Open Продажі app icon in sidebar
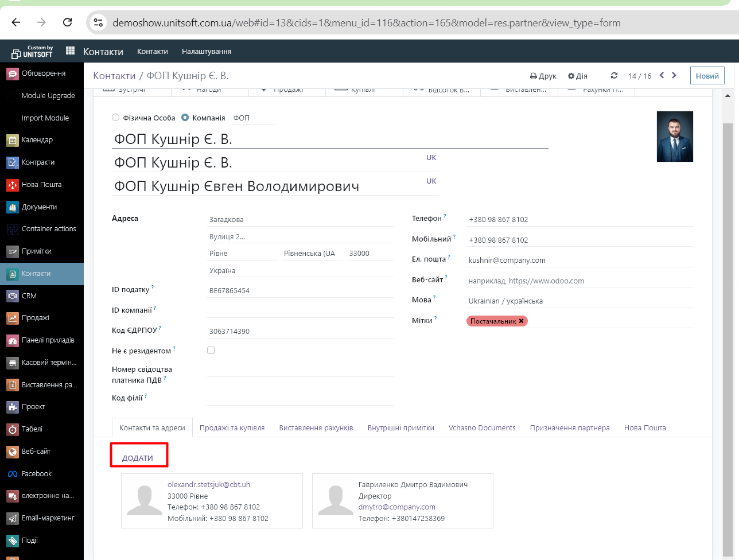739x560 pixels. click(x=13, y=318)
